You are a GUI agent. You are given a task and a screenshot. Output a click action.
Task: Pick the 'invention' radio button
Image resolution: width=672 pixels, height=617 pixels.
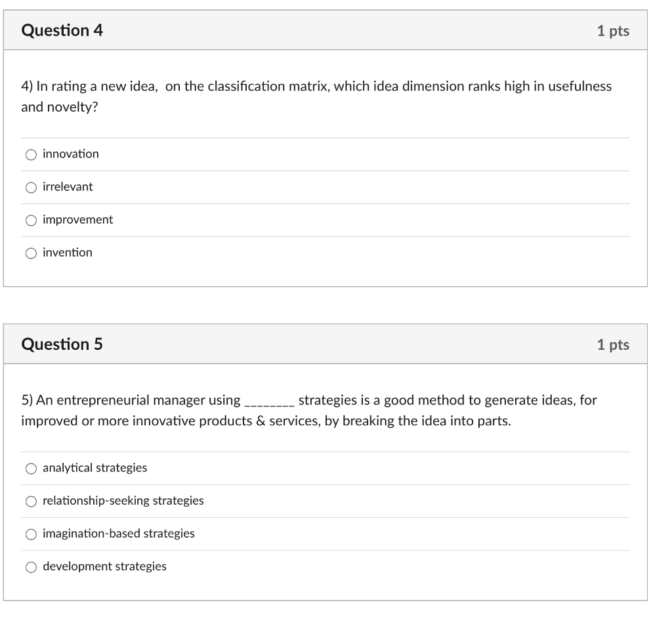31,253
